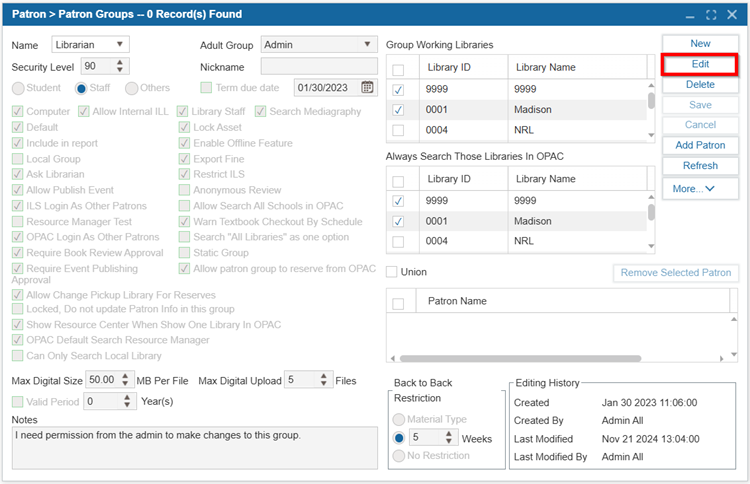Screen dimensions: 750x484
Task: Maximize the Patron Groups window
Action: tap(711, 15)
